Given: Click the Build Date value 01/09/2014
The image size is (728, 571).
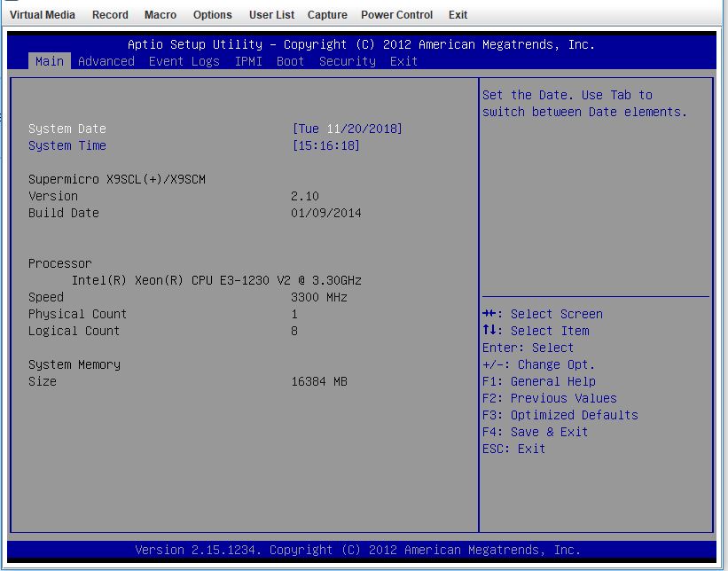Looking at the screenshot, I should pos(326,213).
